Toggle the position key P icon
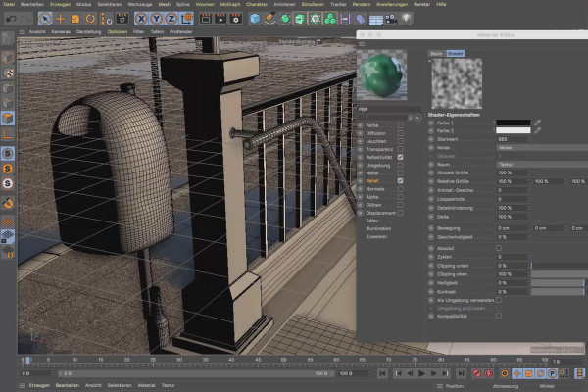 coord(552,373)
